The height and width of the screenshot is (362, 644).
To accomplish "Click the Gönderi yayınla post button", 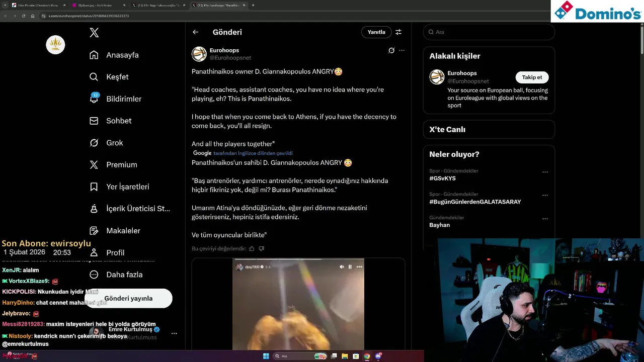I will [x=128, y=299].
